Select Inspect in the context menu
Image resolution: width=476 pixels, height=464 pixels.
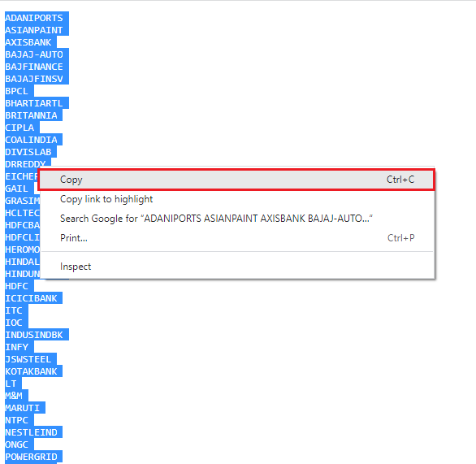(236, 267)
